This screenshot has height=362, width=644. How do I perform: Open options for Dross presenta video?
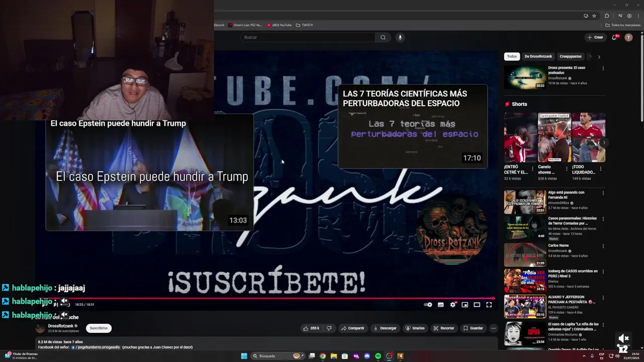pos(603,68)
